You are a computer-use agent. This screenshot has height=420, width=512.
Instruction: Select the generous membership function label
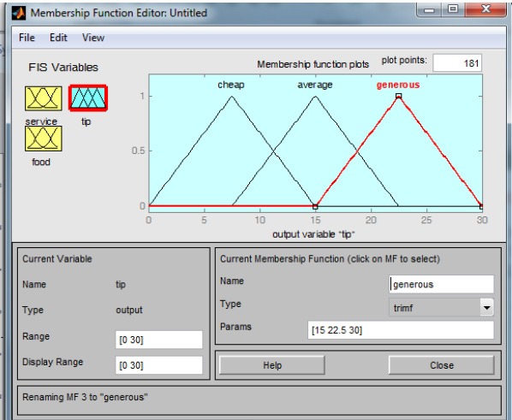(x=398, y=86)
